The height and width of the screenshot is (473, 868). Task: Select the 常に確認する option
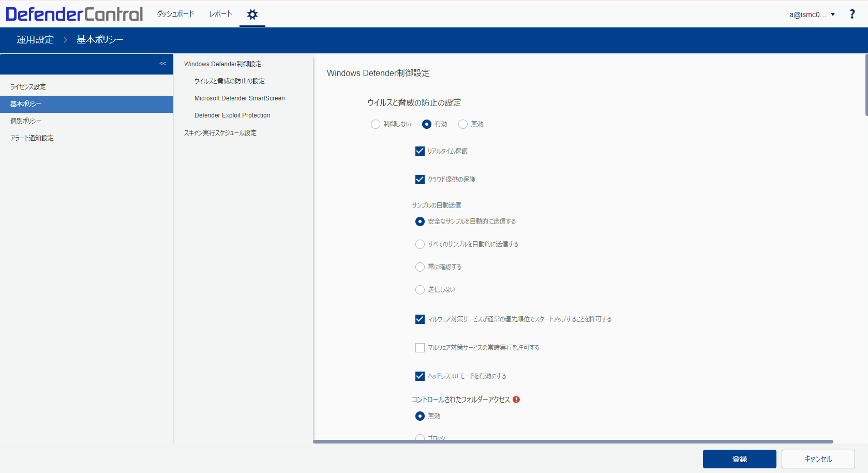click(x=420, y=267)
